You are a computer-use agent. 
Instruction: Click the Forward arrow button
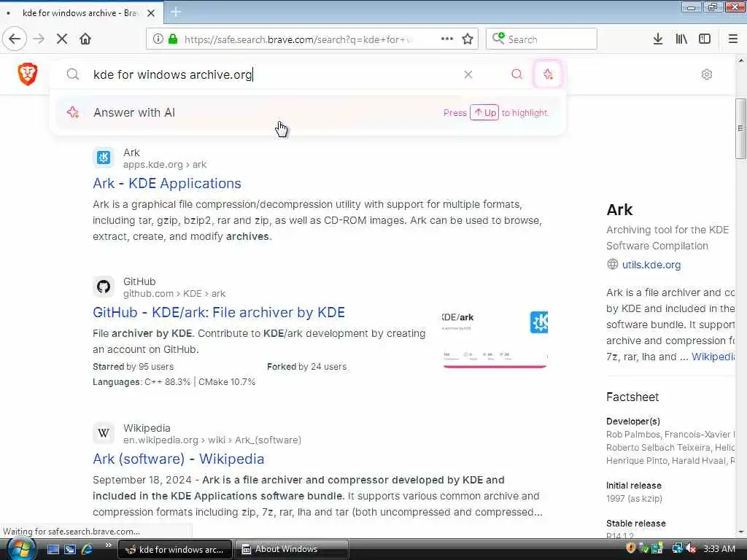pos(39,39)
